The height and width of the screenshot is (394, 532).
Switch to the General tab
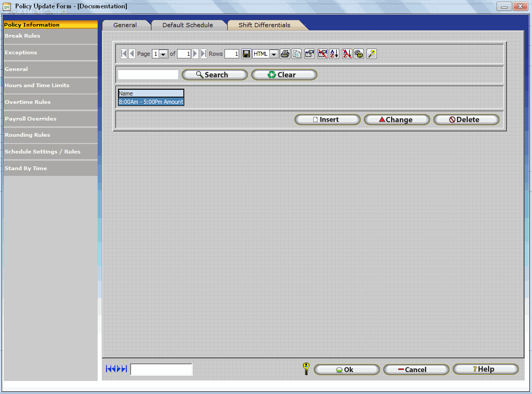[x=126, y=25]
